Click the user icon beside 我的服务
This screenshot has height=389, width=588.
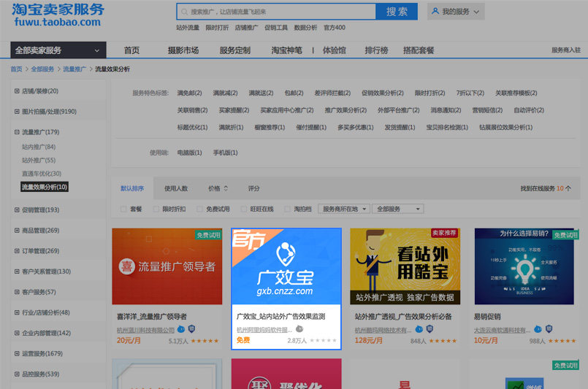pyautogui.click(x=435, y=11)
